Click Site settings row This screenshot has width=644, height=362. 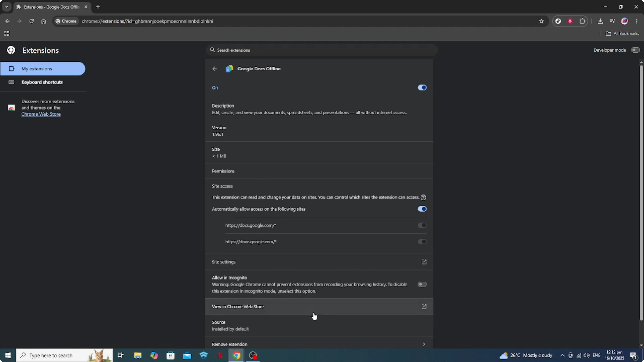pos(319,262)
